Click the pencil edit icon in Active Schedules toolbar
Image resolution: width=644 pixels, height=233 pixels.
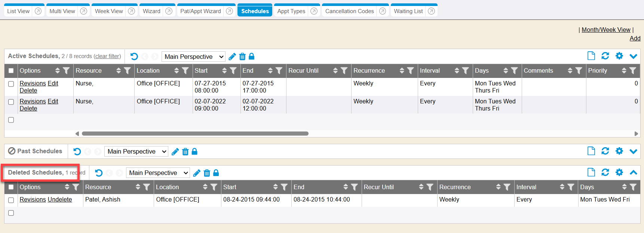pyautogui.click(x=232, y=57)
